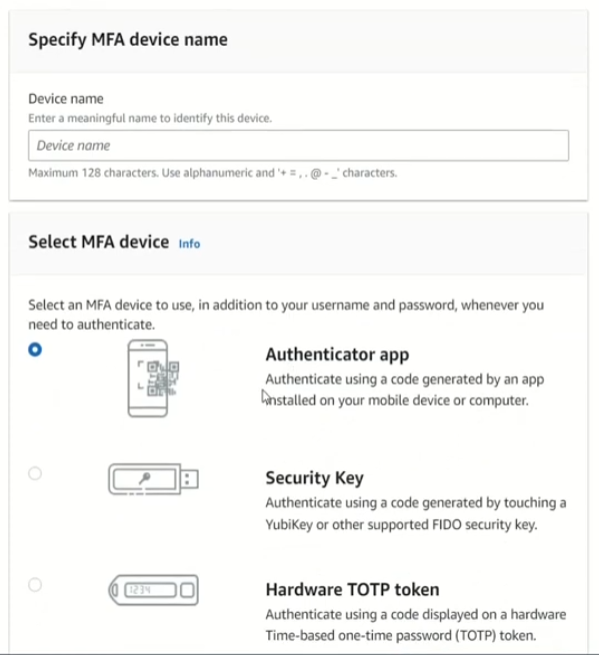Click the Authenticator app heading

click(x=337, y=355)
